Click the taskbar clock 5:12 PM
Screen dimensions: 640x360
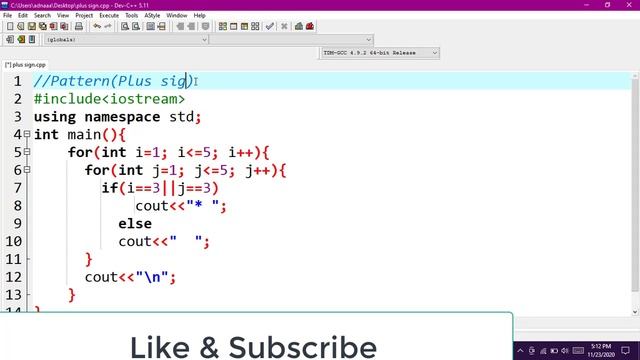click(x=601, y=351)
